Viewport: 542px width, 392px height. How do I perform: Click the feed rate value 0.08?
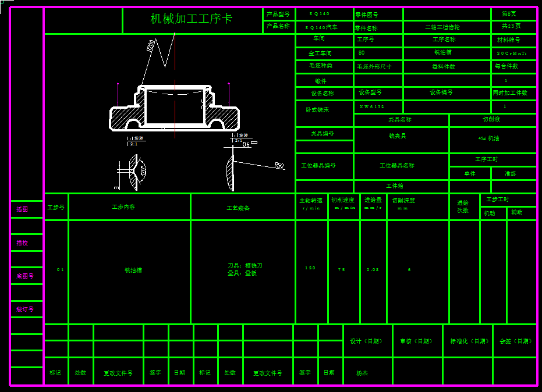tap(373, 270)
